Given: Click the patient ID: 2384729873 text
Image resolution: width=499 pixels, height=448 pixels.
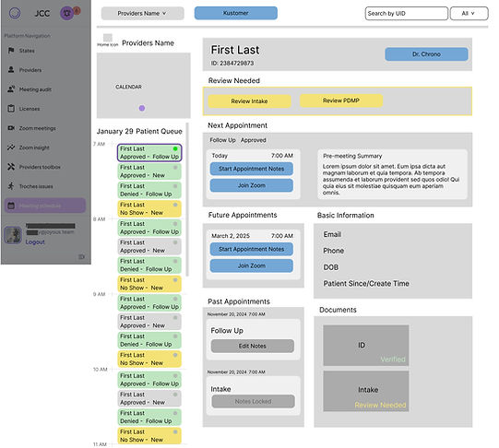Looking at the screenshot, I should click(232, 63).
